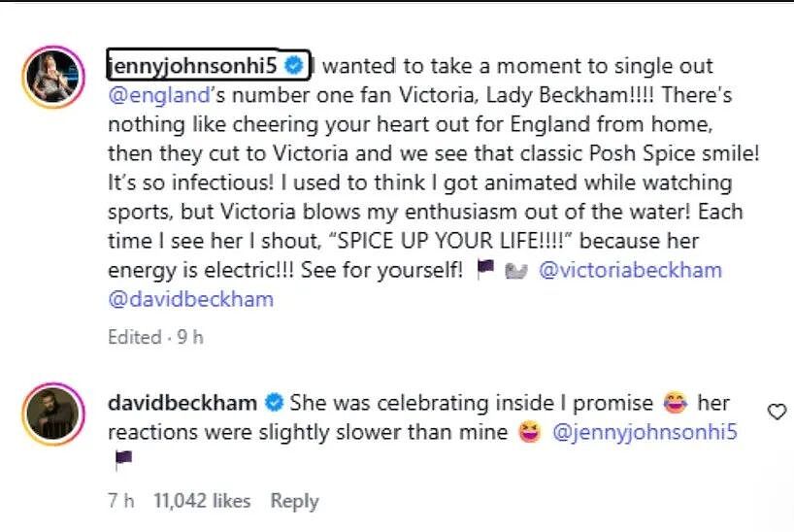
Task: Like David Beckham's comment with heart icon
Action: 777,412
